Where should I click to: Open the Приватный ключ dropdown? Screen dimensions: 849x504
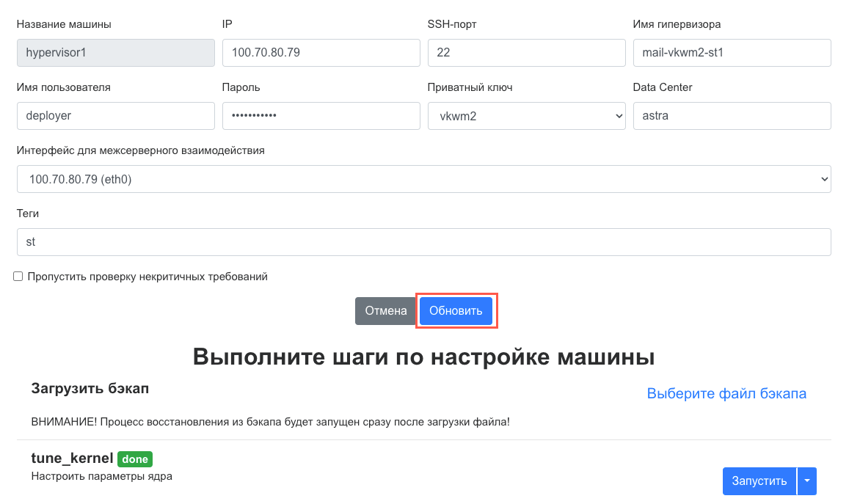point(526,116)
